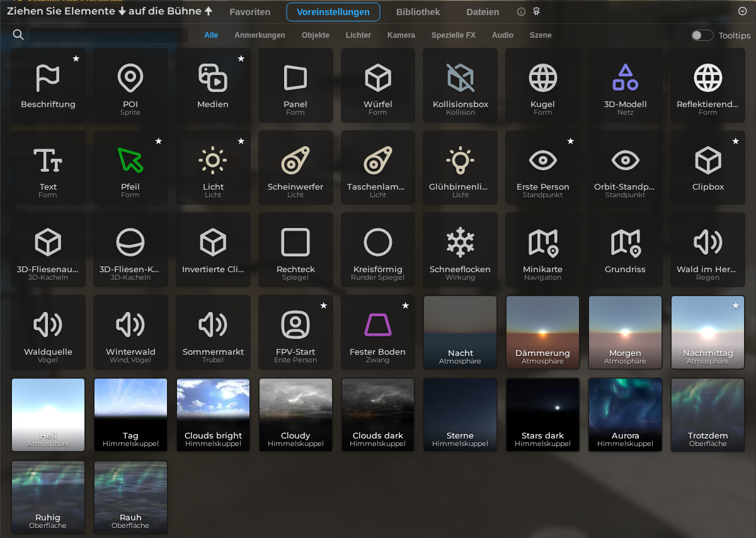This screenshot has height=538, width=756.
Task: Click the info icon beside Dateien
Action: coord(521,12)
